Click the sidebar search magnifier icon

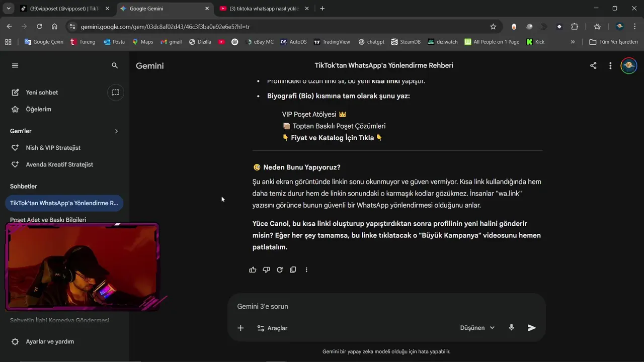[x=115, y=65]
